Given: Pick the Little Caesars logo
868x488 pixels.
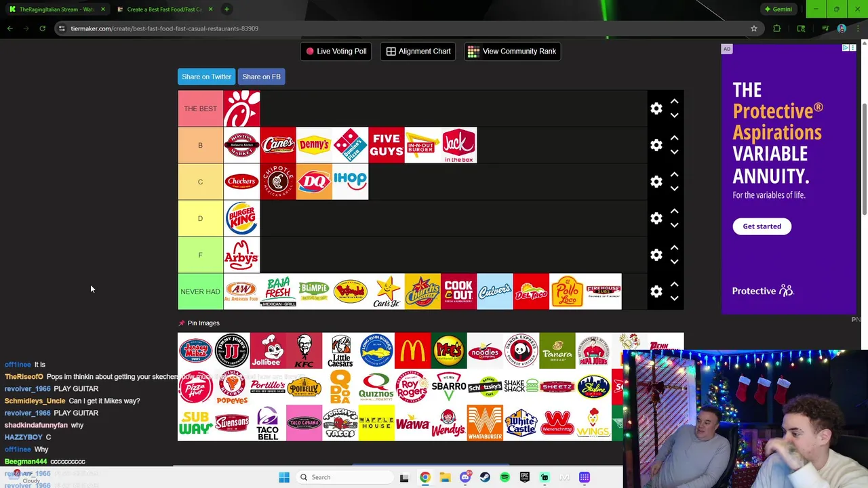Looking at the screenshot, I should pyautogui.click(x=340, y=350).
